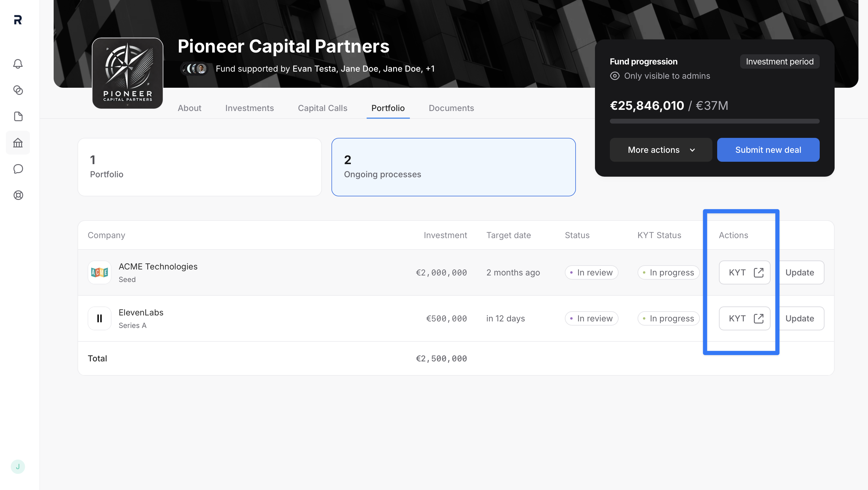Click Submit new deal button
868x490 pixels.
768,150
